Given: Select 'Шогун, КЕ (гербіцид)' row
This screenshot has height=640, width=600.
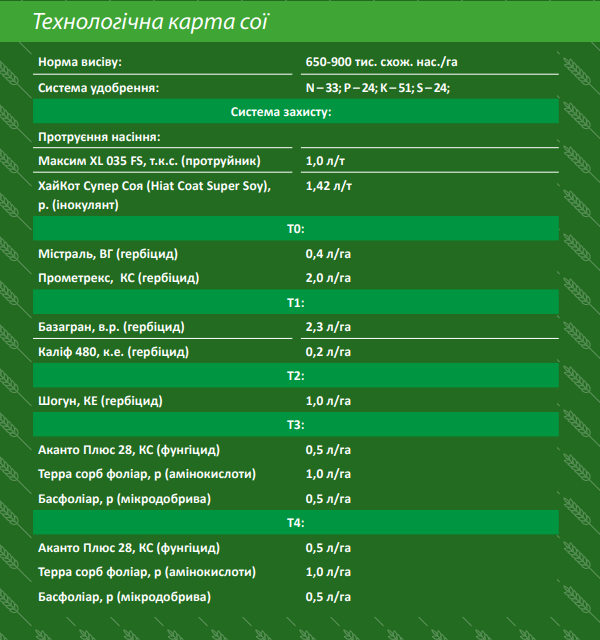Looking at the screenshot, I should click(x=100, y=400).
